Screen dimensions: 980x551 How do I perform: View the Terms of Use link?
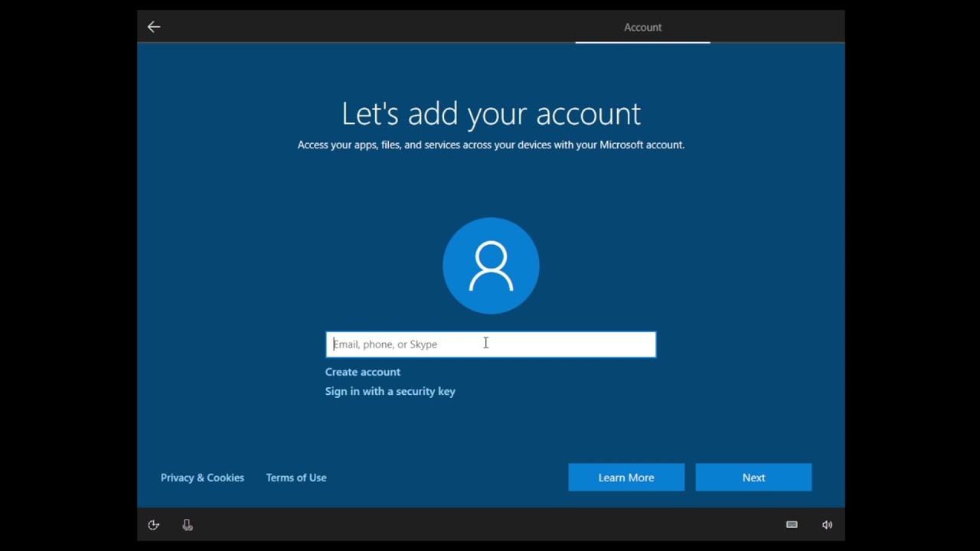pyautogui.click(x=296, y=478)
